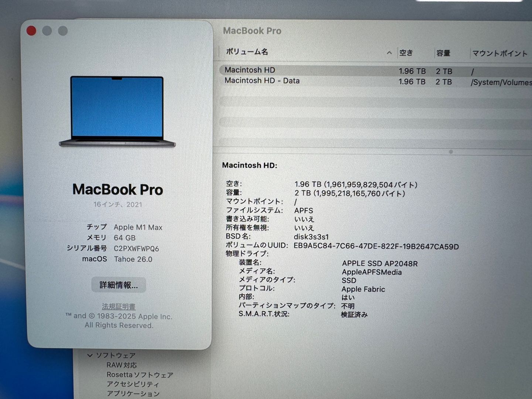
Task: Collapse the ソフトウェア sidebar section
Action: (x=90, y=355)
